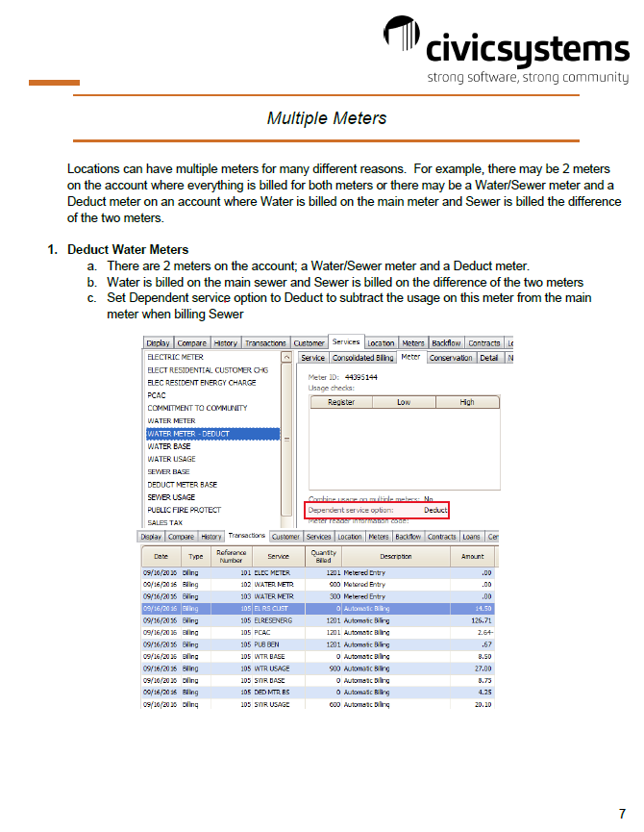Viewport: 644px width, 832px height.
Task: Select SALES TAX in services list
Action: [x=164, y=522]
